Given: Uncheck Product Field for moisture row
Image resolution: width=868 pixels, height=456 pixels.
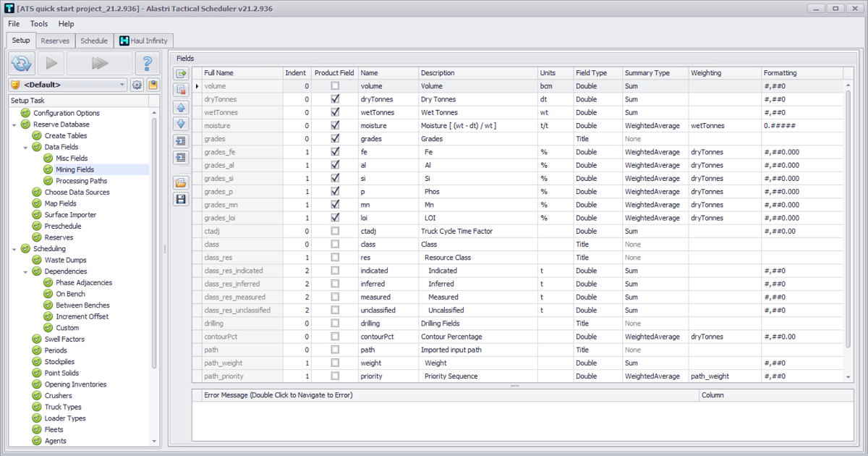Looking at the screenshot, I should (x=335, y=126).
